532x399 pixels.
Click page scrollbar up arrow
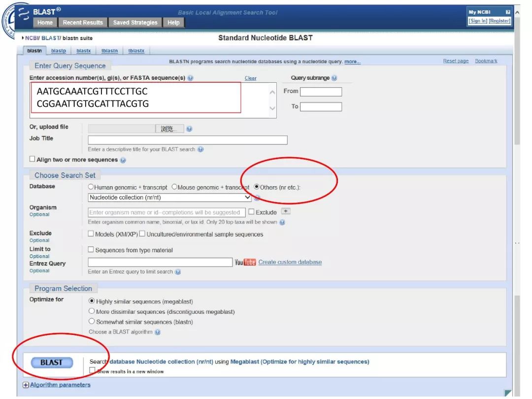click(x=517, y=12)
